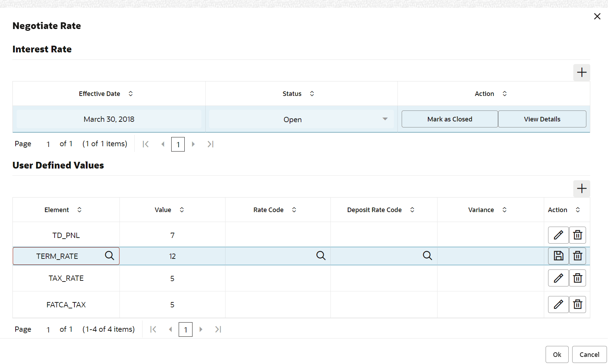
Task: Edit the TAX_RATE row
Action: 558,278
